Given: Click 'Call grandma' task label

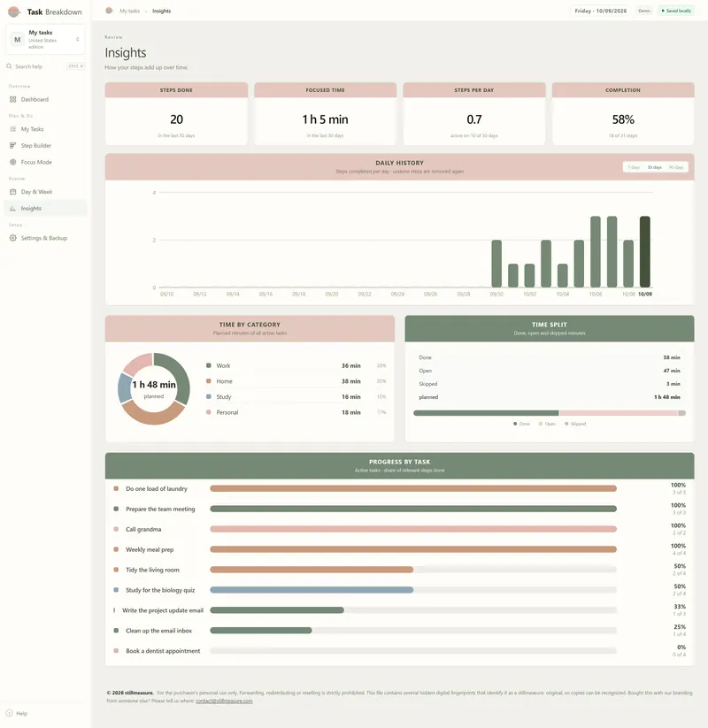Looking at the screenshot, I should coord(143,529).
